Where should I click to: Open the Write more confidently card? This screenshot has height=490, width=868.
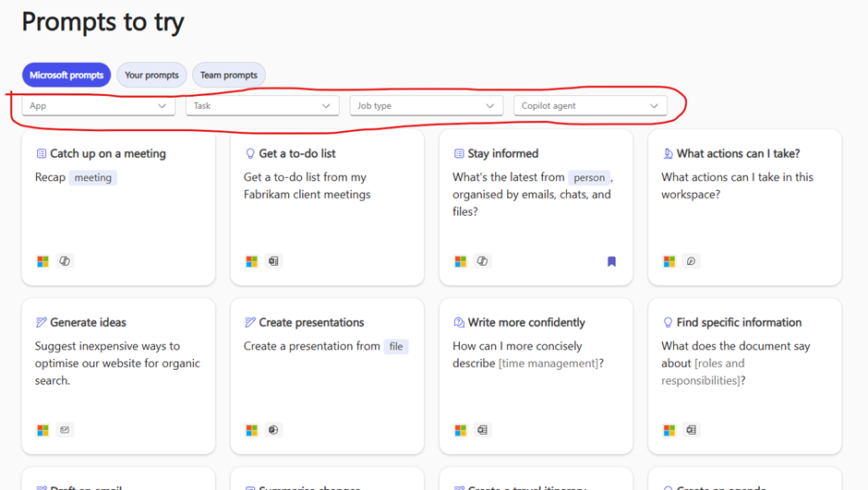536,376
